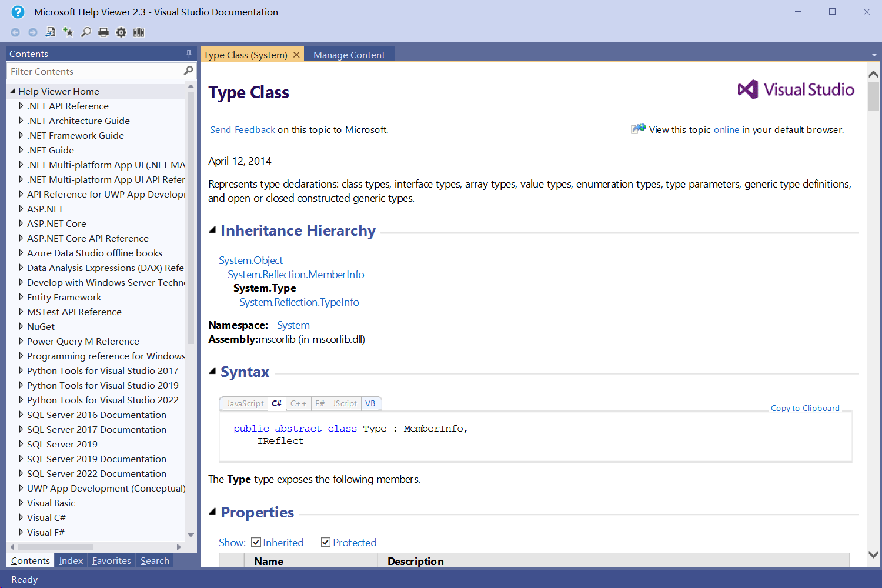
Task: Switch to the Manage Content tab
Action: (349, 55)
